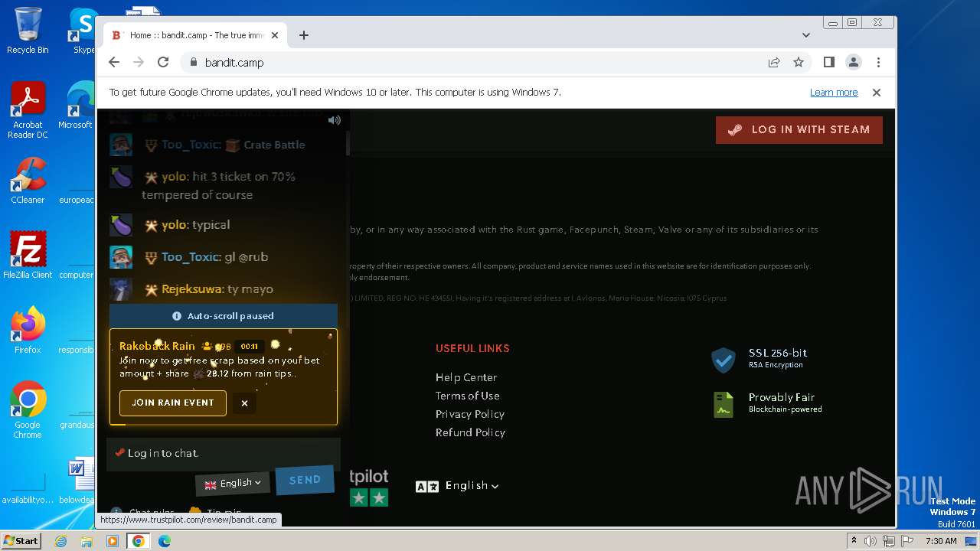The image size is (980, 551).
Task: Open File Explorer from taskbar
Action: [x=87, y=541]
